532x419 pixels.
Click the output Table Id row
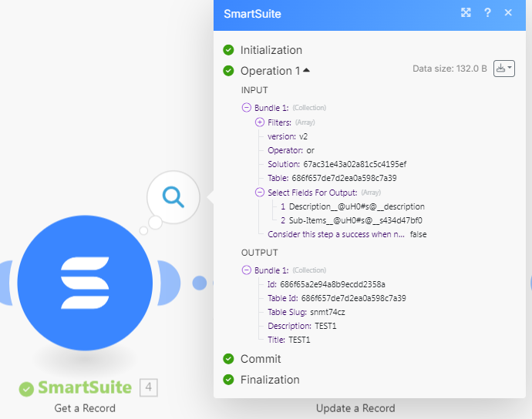coord(337,298)
